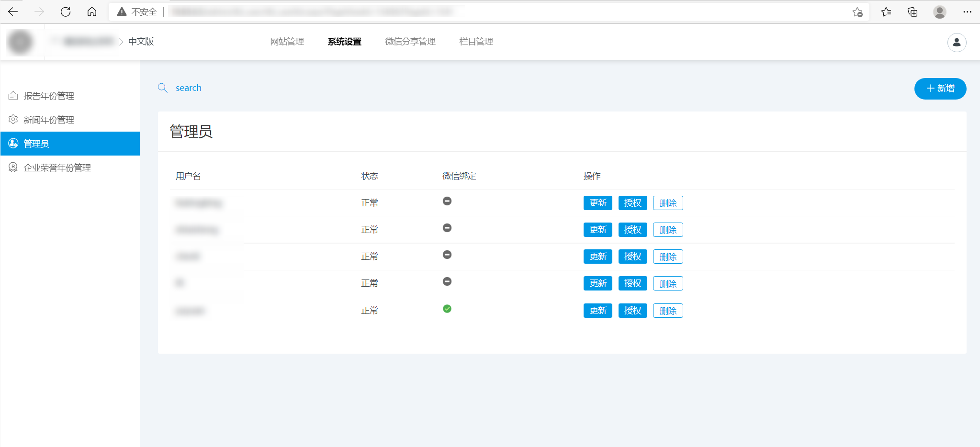Click the user account icon in header
The image size is (980, 447).
pyautogui.click(x=957, y=43)
